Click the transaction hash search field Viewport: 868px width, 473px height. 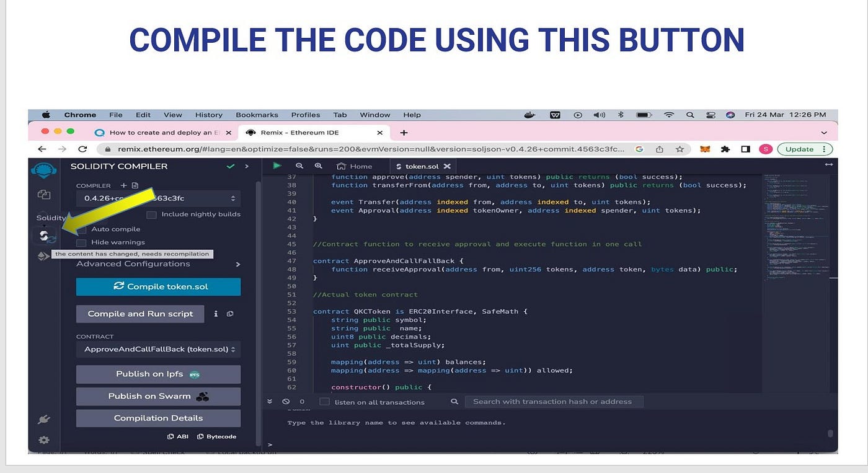[554, 402]
